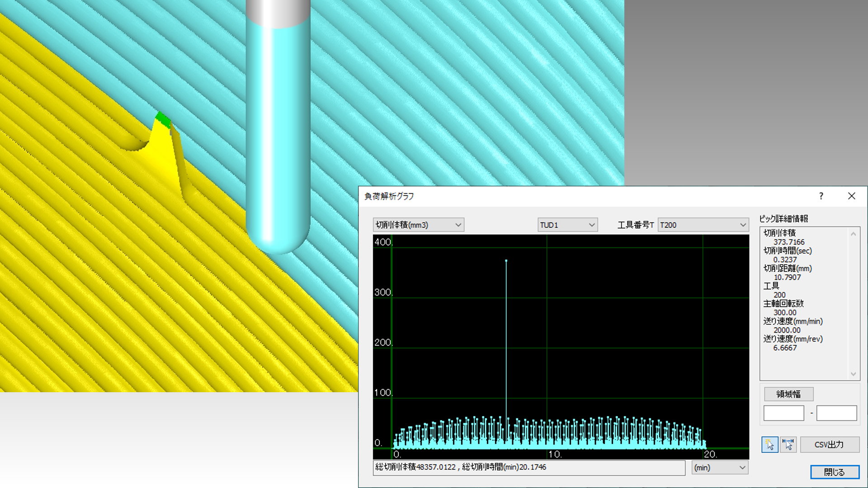Viewport: 868px width, 488px height.
Task: Click the CSV出力 button
Action: [x=830, y=445]
